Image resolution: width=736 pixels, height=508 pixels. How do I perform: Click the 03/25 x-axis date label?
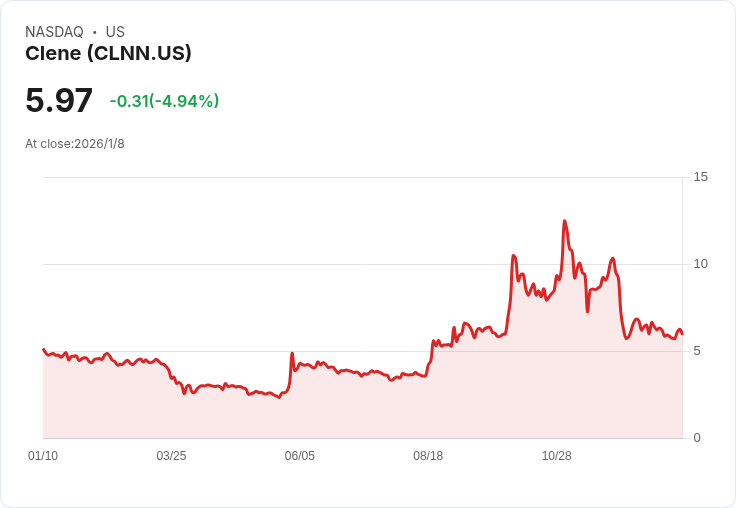pyautogui.click(x=171, y=456)
